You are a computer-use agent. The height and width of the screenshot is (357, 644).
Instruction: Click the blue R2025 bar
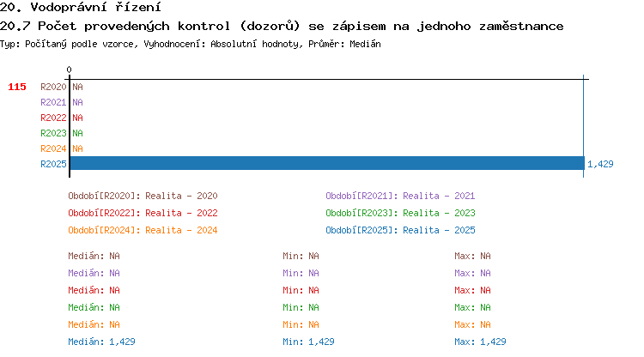pos(326,164)
